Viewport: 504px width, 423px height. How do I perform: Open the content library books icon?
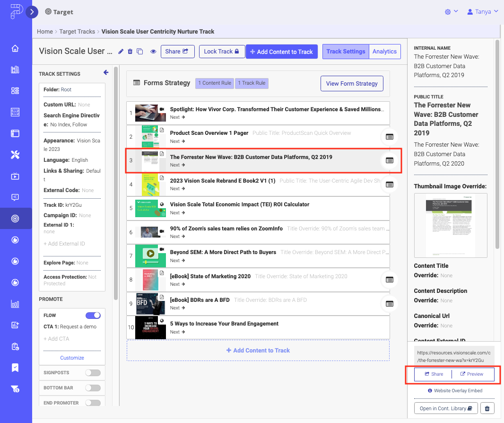pyautogui.click(x=15, y=70)
